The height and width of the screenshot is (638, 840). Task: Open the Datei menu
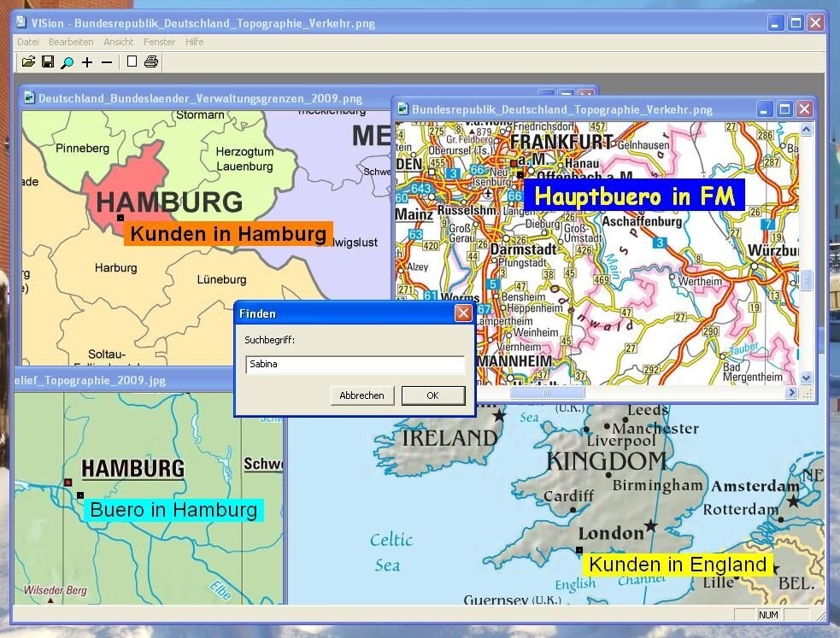click(28, 42)
